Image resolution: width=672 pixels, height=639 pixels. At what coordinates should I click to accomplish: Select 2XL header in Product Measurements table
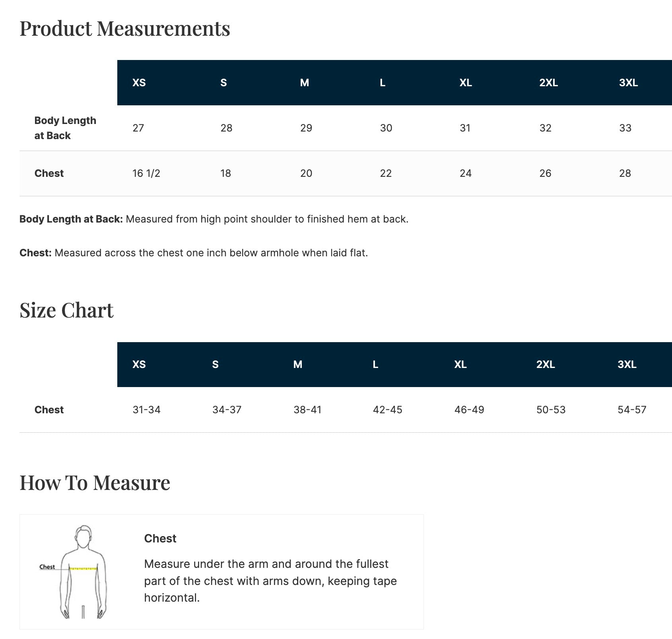[x=548, y=83]
